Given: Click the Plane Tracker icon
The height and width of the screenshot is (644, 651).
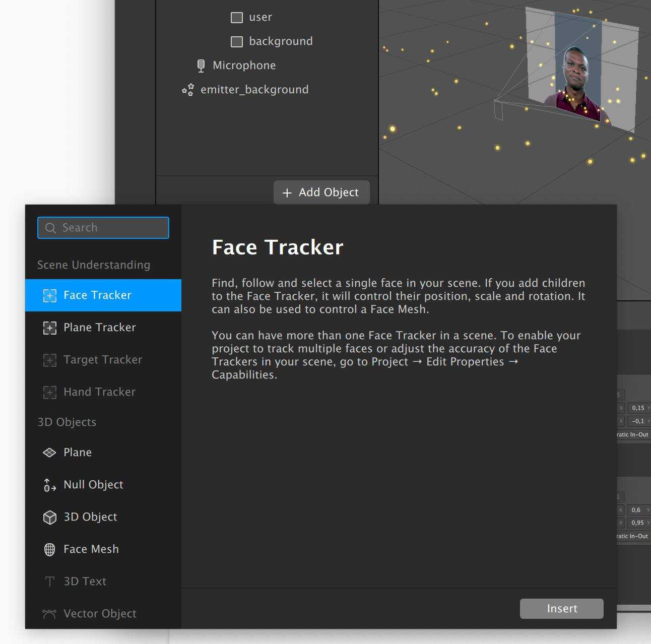Looking at the screenshot, I should coord(49,328).
